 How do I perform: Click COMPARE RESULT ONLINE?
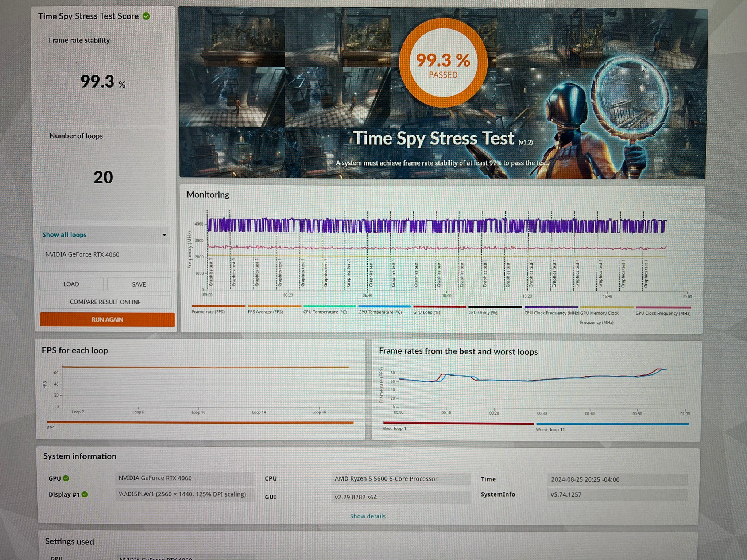pos(105,302)
